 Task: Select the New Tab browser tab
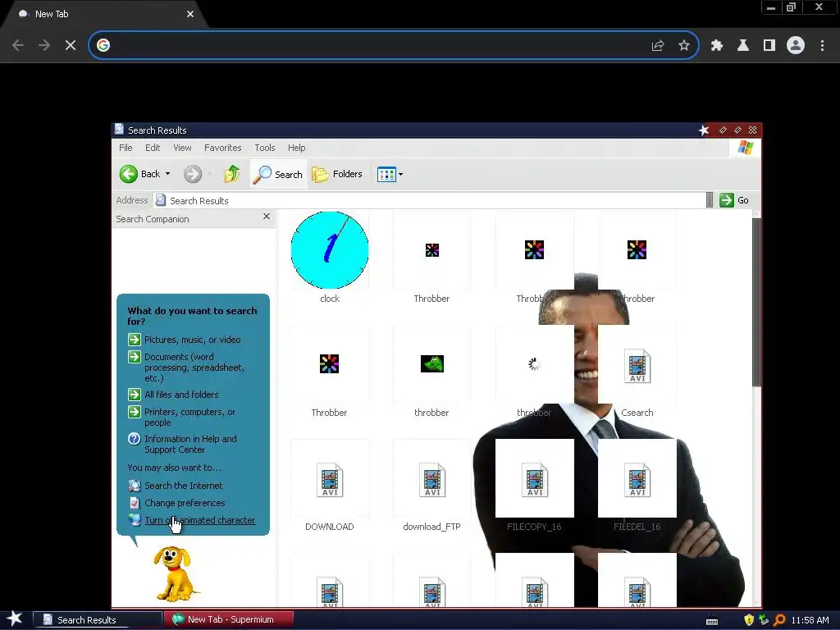(x=104, y=15)
